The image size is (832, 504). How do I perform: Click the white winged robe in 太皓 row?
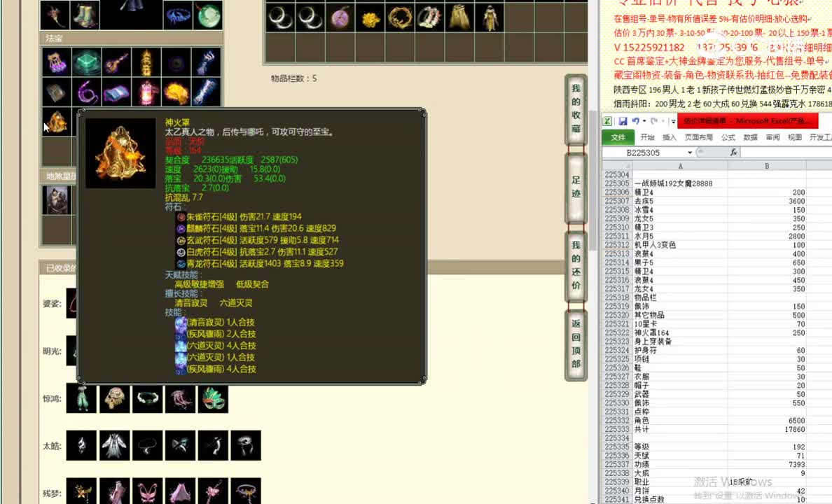click(114, 445)
